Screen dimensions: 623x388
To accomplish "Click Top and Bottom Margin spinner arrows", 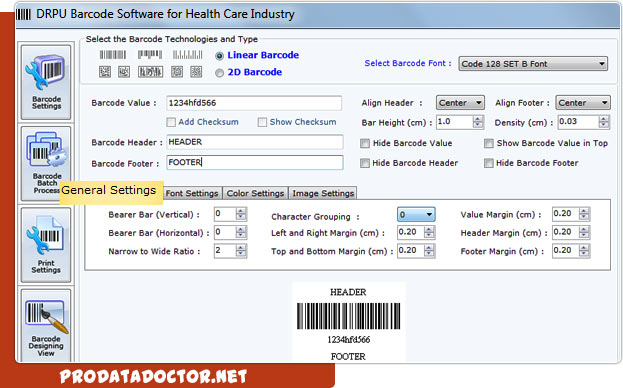I will (429, 251).
